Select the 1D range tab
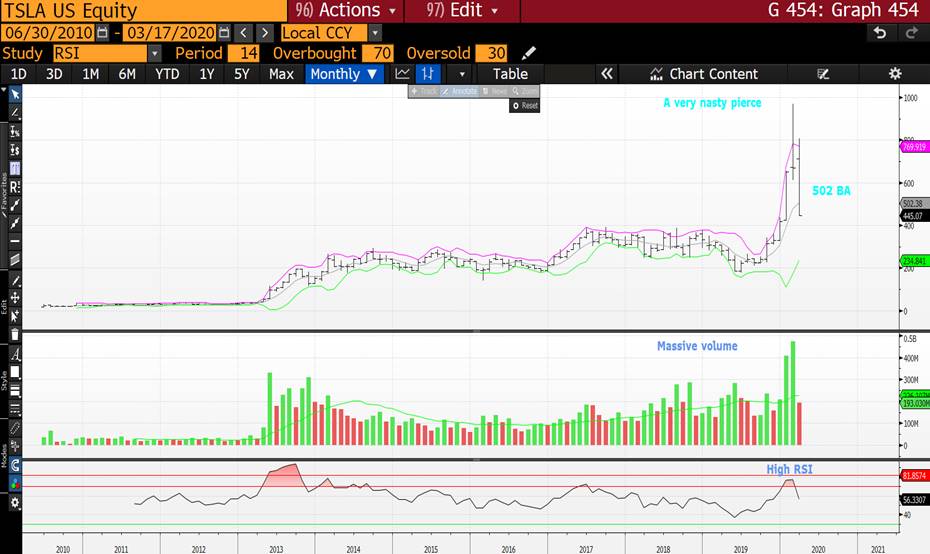The height and width of the screenshot is (554, 930). pyautogui.click(x=19, y=74)
